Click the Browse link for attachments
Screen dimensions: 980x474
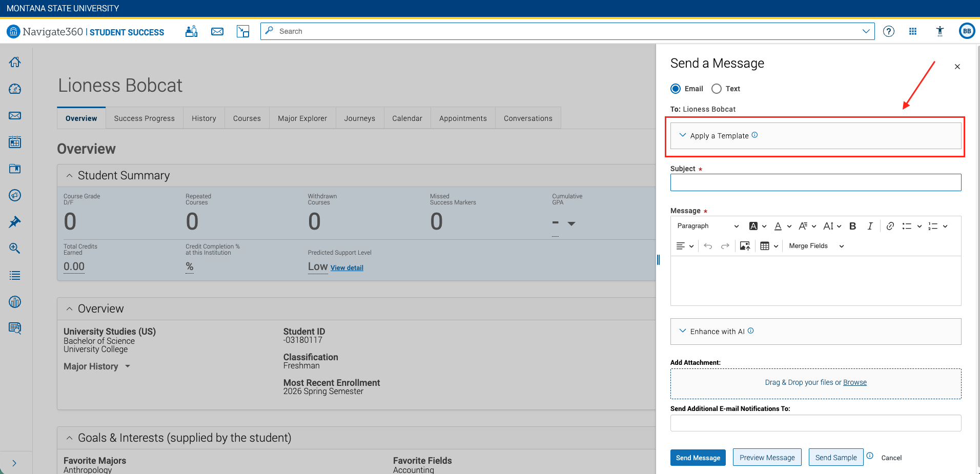pyautogui.click(x=854, y=382)
